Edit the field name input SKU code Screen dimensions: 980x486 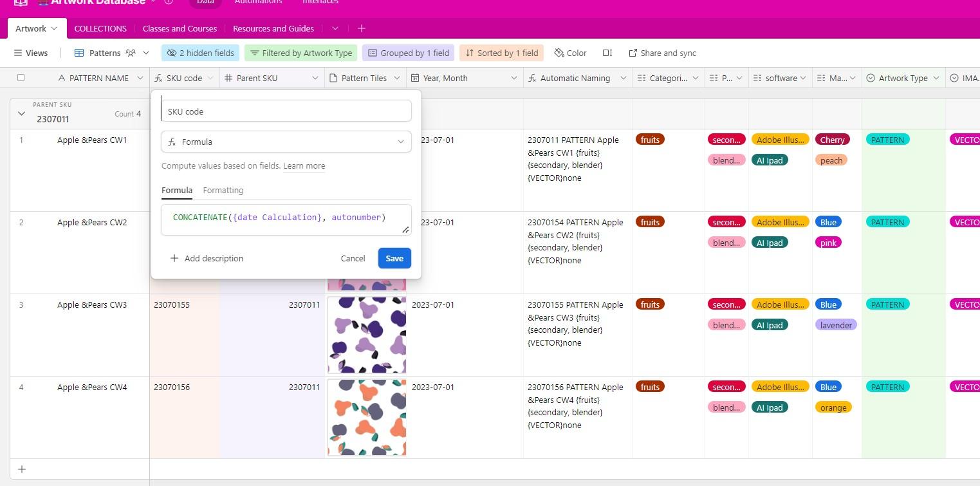[286, 111]
